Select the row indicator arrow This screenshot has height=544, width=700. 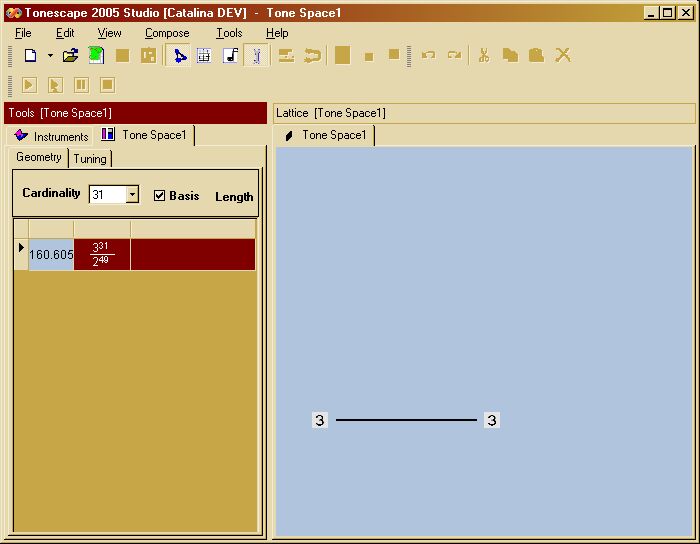tap(21, 247)
